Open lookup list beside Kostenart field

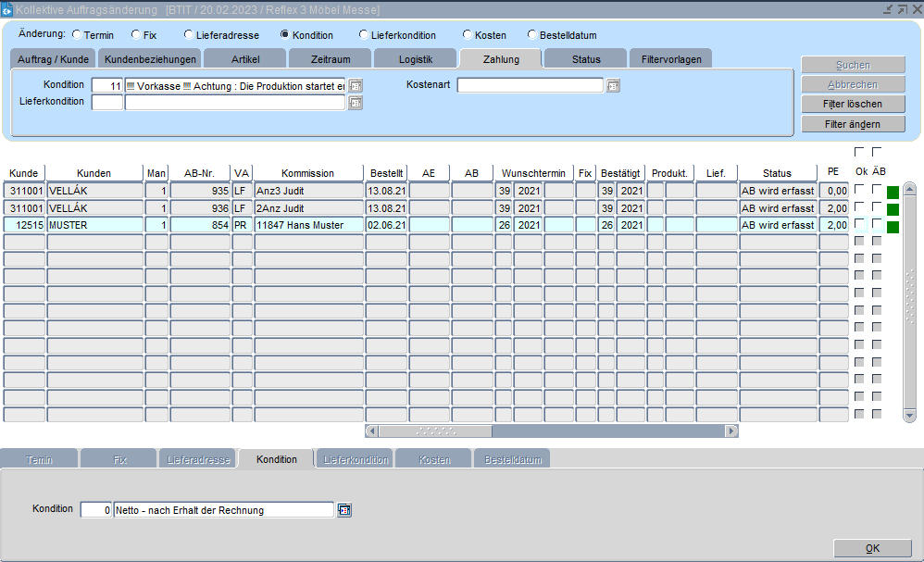pyautogui.click(x=612, y=86)
